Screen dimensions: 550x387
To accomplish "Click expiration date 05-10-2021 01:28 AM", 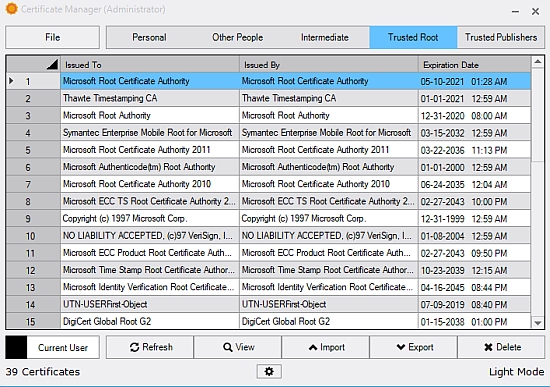I will pos(475,81).
